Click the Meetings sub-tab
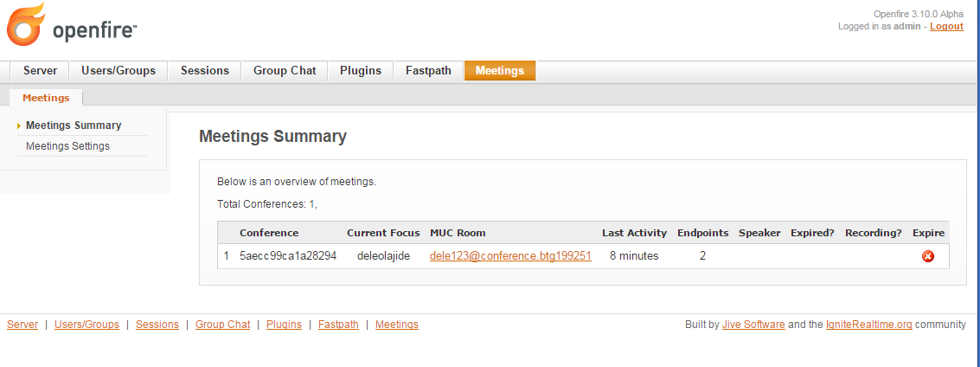The width and height of the screenshot is (980, 367). (x=46, y=98)
